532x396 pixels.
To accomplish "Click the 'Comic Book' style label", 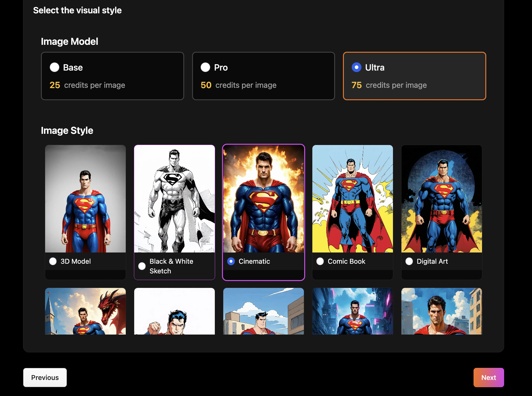I will pos(347,261).
